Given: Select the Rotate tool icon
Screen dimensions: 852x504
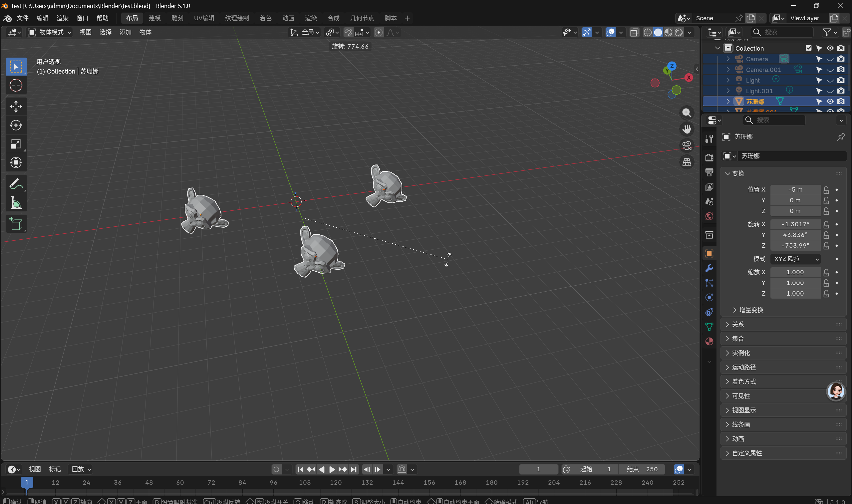Looking at the screenshot, I should 16,125.
